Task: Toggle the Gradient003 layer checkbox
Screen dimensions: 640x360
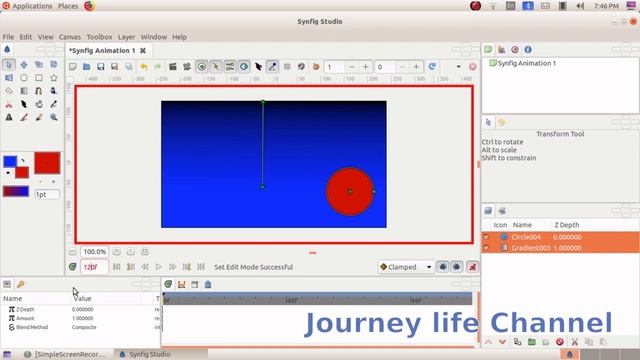Action: click(x=486, y=247)
